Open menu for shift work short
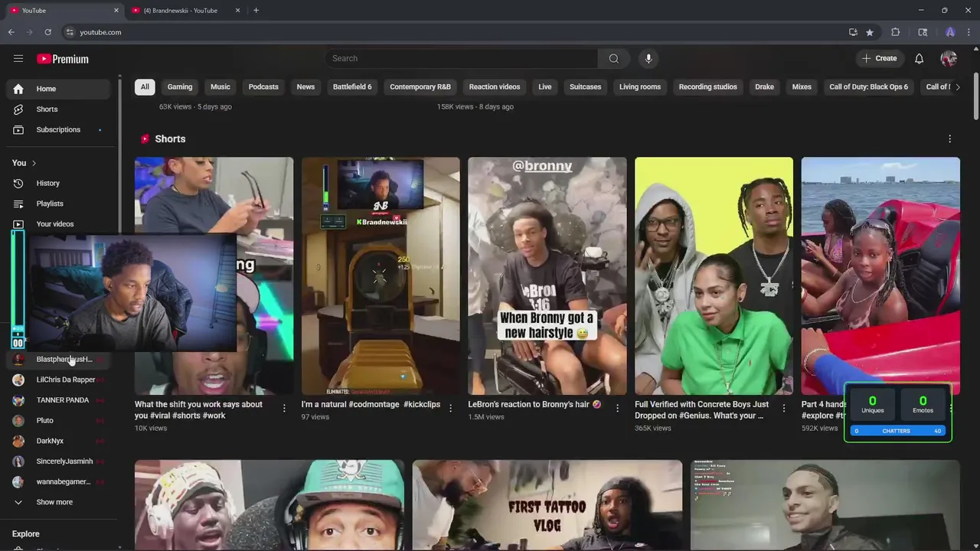Viewport: 980px width, 551px height. pyautogui.click(x=284, y=409)
